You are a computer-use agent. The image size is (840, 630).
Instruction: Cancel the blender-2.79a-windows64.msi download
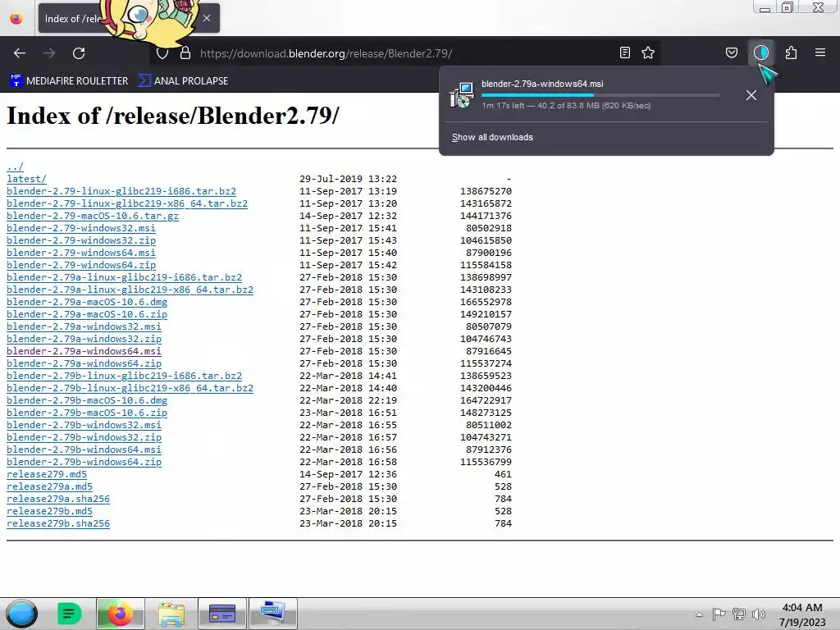tap(751, 95)
